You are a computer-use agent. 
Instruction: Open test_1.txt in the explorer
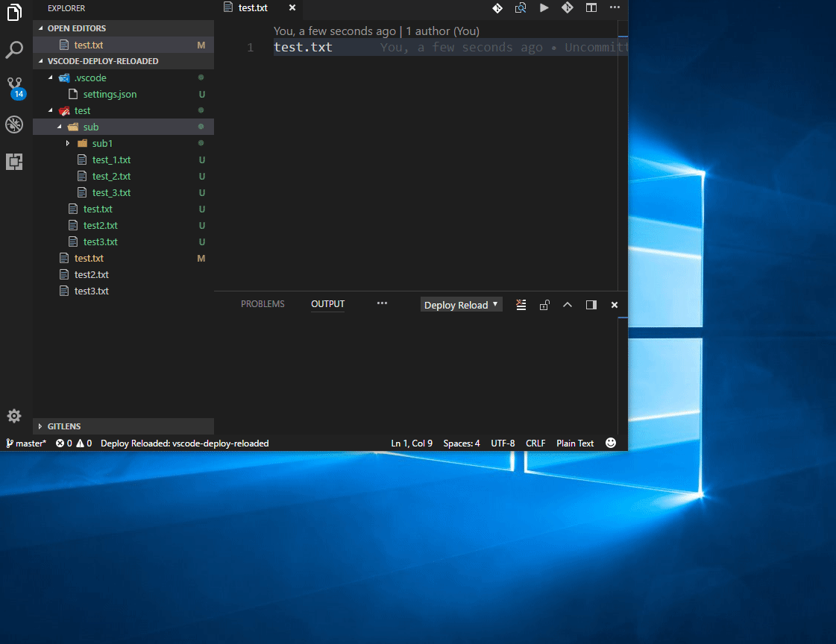[x=123, y=160]
